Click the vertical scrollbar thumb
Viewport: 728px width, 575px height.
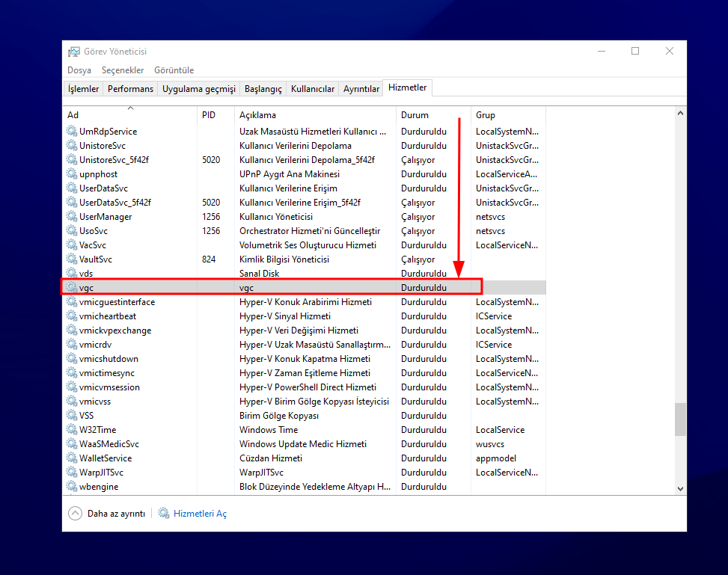click(x=680, y=419)
